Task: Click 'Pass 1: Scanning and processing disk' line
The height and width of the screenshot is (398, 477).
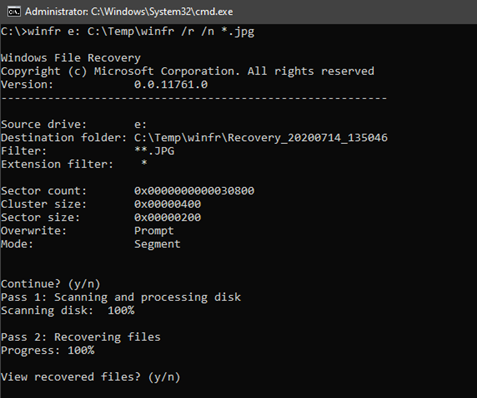Action: point(121,297)
